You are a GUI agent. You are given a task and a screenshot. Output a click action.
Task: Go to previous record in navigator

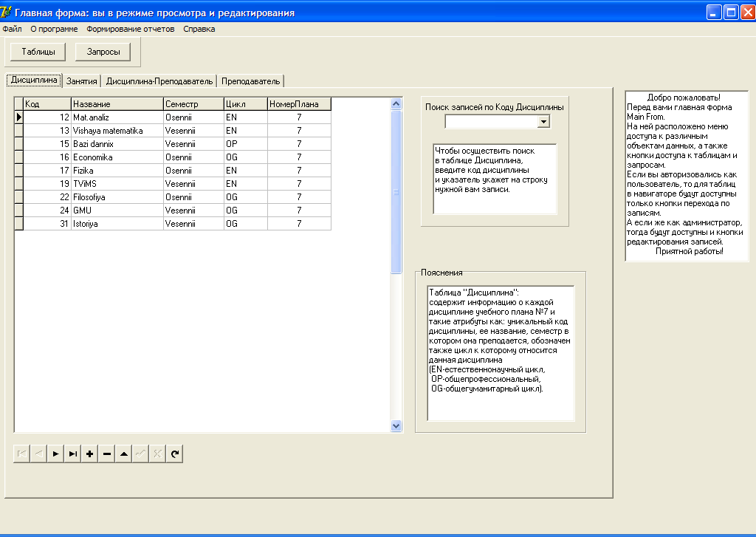coord(38,454)
